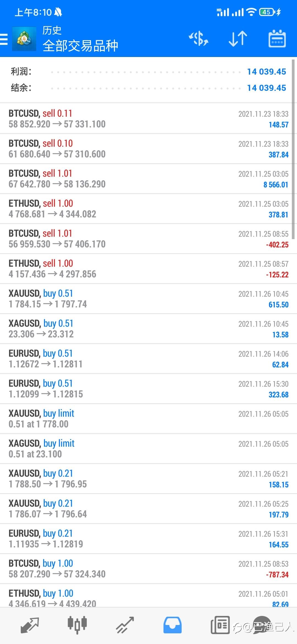The width and height of the screenshot is (297, 644).
Task: Open EURUSD buy 0.21 trade with 164.55 profit
Action: pyautogui.click(x=148, y=539)
